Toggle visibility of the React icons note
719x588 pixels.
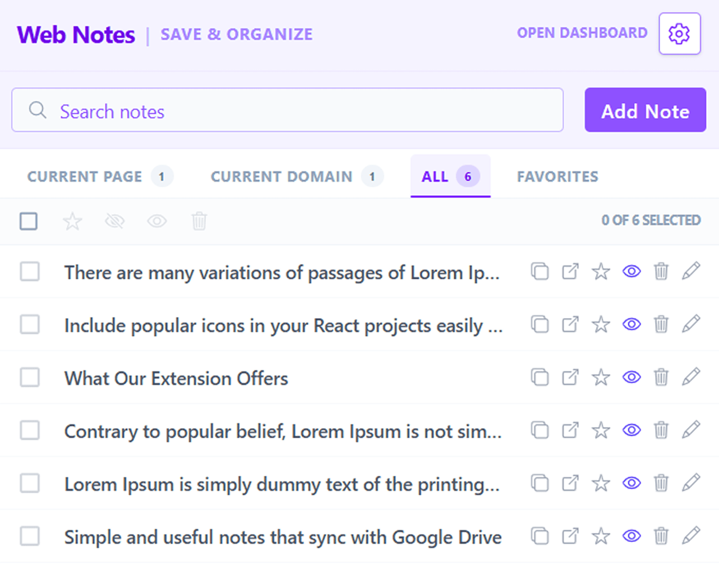632,324
